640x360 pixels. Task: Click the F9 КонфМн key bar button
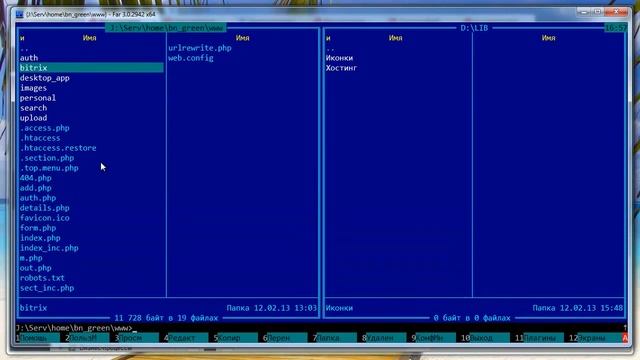pyautogui.click(x=433, y=338)
